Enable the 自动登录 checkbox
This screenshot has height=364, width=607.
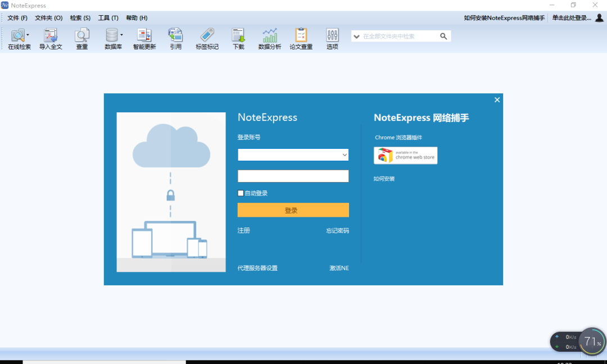point(241,193)
